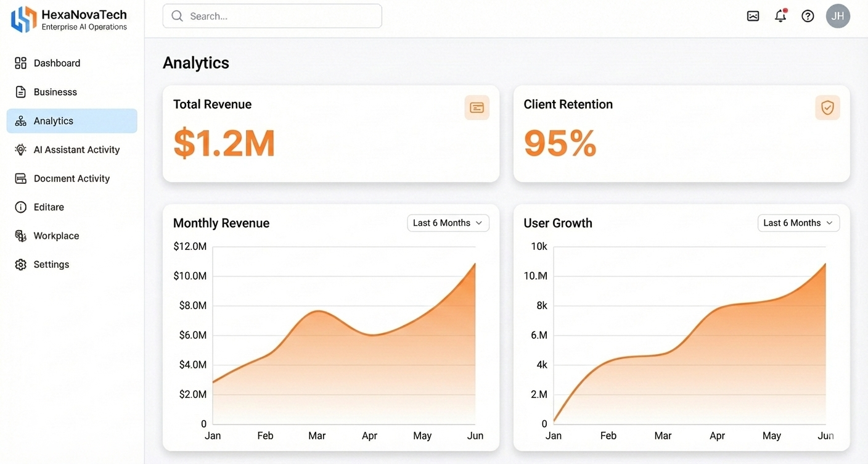The height and width of the screenshot is (464, 868).
Task: Open the Businesss menu item
Action: coord(55,92)
